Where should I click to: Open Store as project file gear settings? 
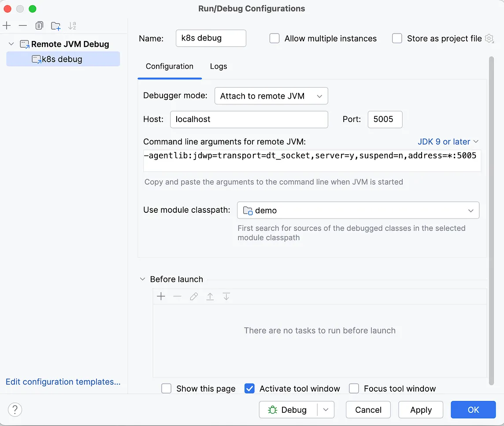coord(489,38)
